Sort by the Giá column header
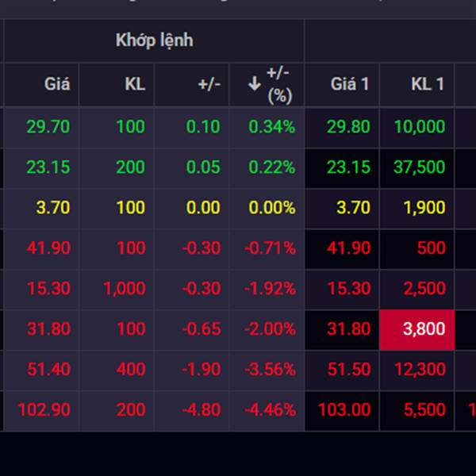This screenshot has width=476, height=476. click(x=56, y=84)
